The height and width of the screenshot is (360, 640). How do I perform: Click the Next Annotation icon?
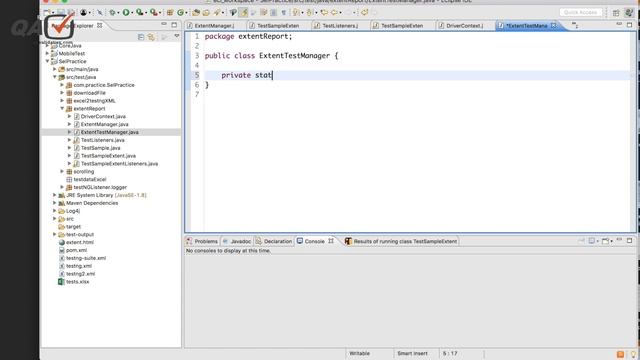(x=296, y=12)
